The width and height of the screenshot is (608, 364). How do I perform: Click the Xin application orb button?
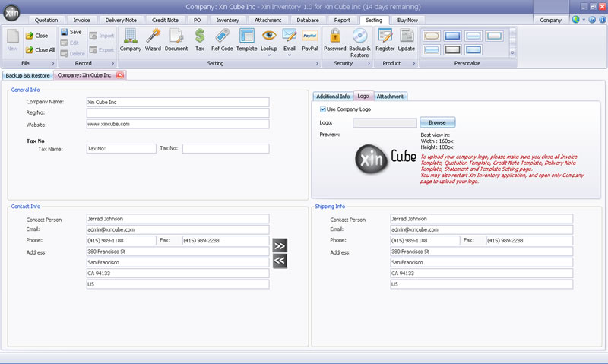tap(11, 13)
